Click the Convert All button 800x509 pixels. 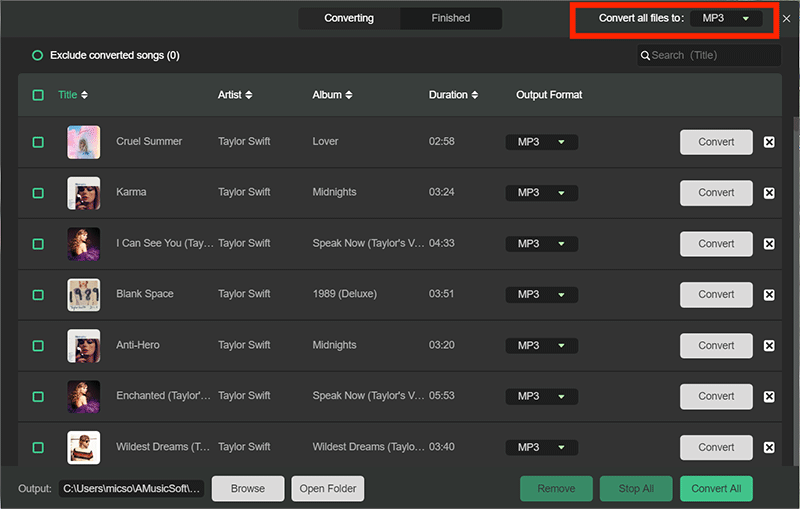coord(716,489)
